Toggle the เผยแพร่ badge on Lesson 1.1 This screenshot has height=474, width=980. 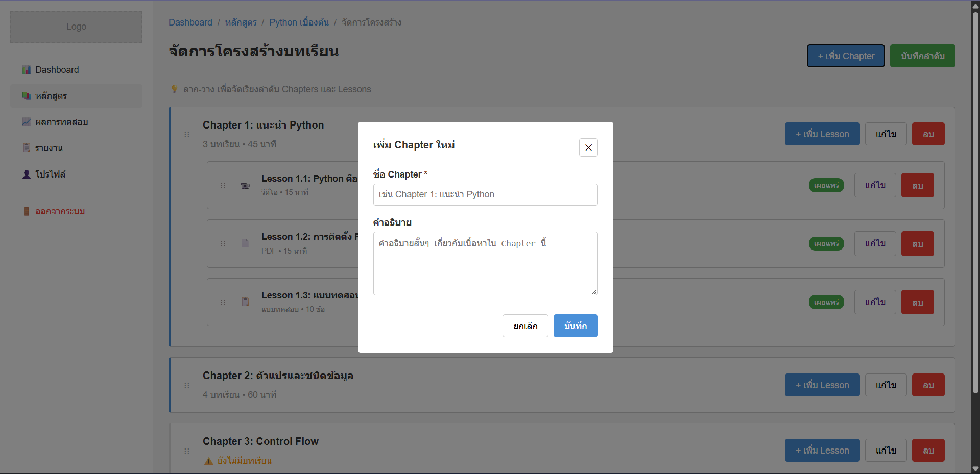click(826, 185)
